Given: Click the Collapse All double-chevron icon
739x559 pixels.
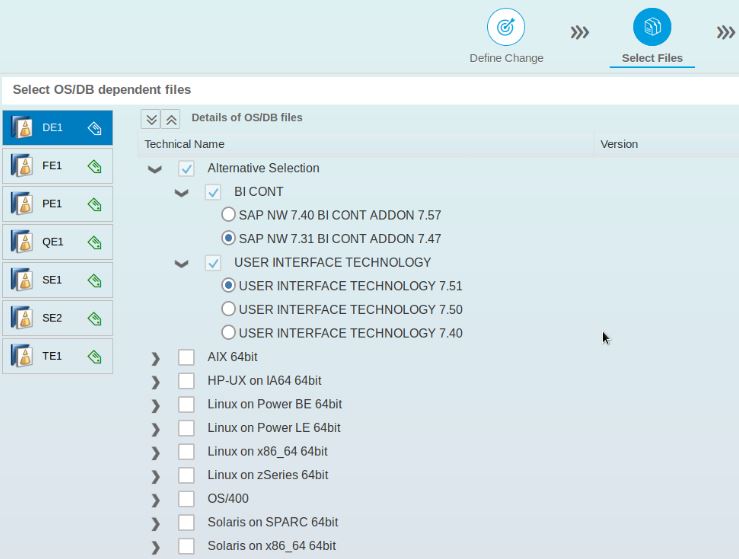Looking at the screenshot, I should [x=171, y=119].
